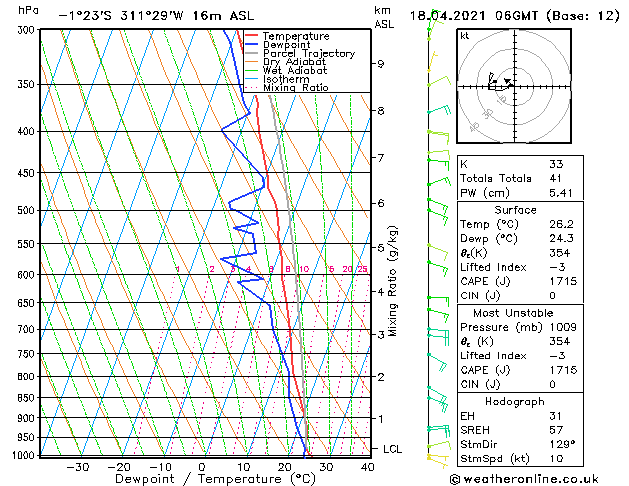This screenshot has width=629, height=486.
Task: Click the StmDir value 129°
Action: pyautogui.click(x=562, y=445)
